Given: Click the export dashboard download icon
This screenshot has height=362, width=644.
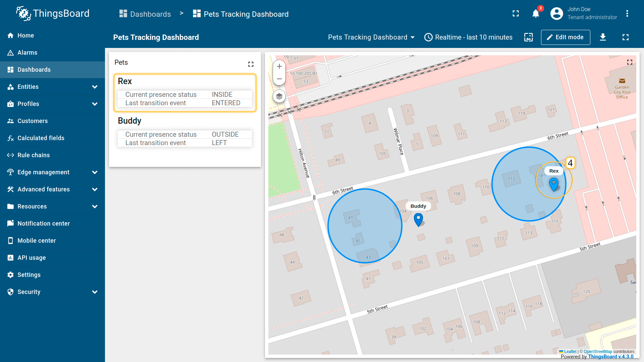Looking at the screenshot, I should [603, 37].
